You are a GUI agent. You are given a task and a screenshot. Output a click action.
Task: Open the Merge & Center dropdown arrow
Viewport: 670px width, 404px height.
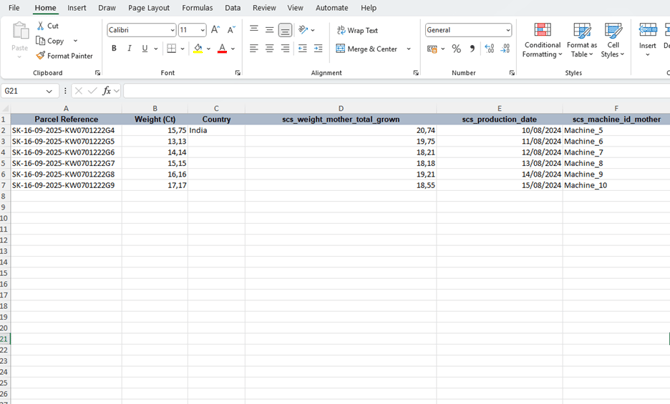click(409, 49)
